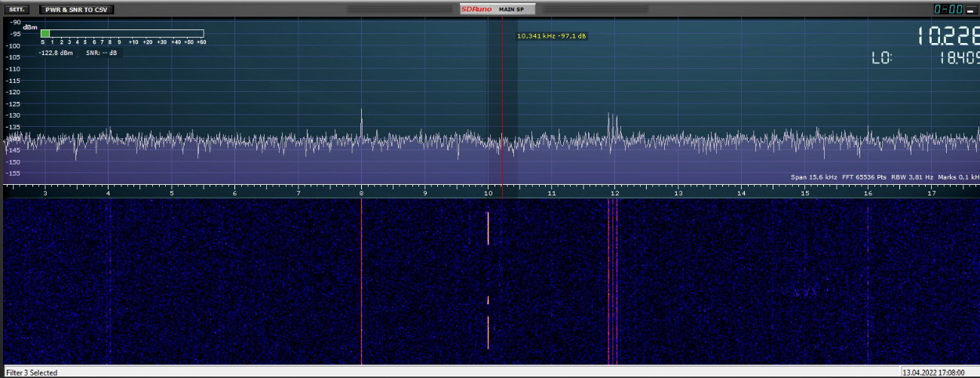The height and width of the screenshot is (378, 980).
Task: Click the 12 kHz signal lines in the waterfall
Action: point(613,282)
